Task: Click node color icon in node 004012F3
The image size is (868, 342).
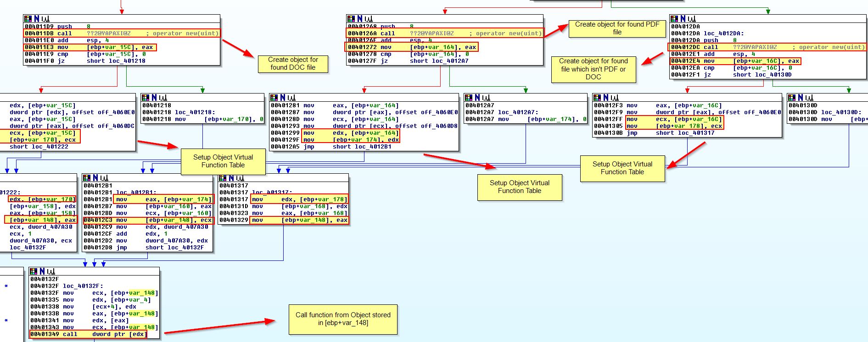Action: coord(597,98)
